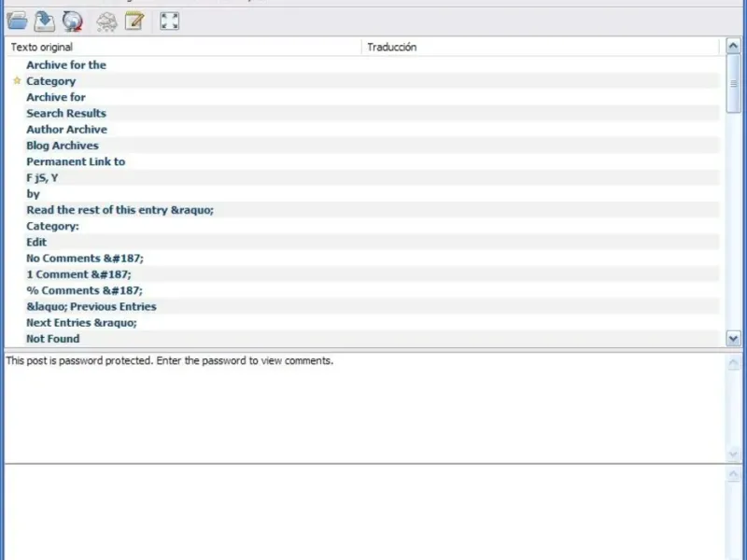Select the 'Search Results' row
The image size is (747, 560).
[x=362, y=113]
